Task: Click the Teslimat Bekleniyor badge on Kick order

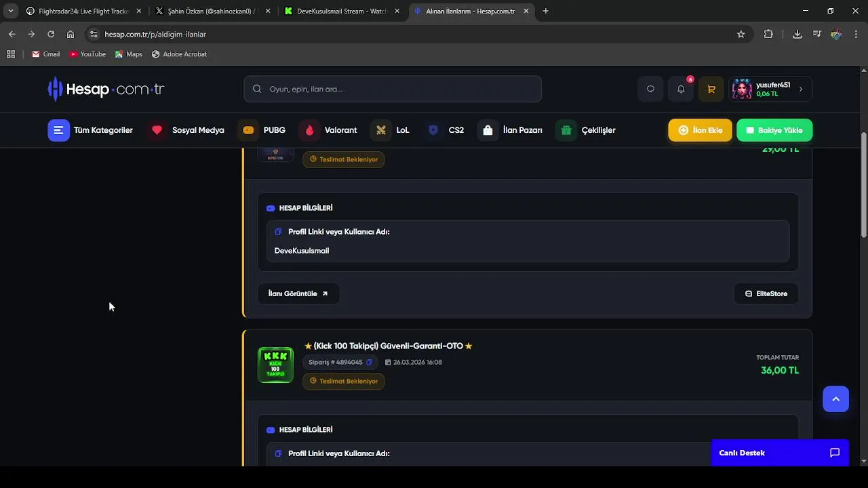Action: click(344, 381)
